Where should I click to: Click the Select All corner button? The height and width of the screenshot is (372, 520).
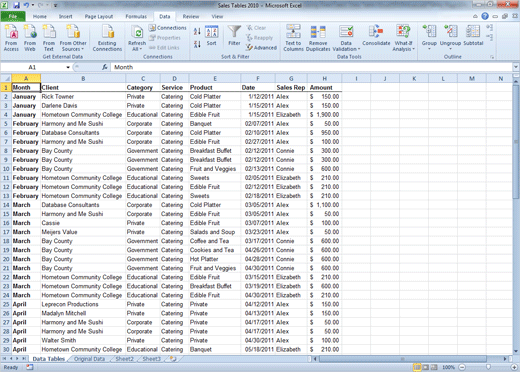pos(6,79)
